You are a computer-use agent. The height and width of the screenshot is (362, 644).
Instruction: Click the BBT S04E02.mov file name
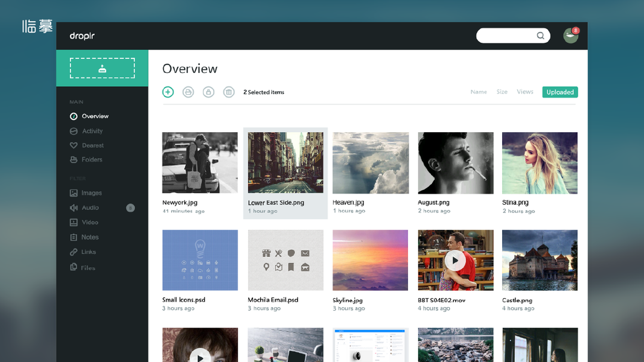pyautogui.click(x=442, y=300)
